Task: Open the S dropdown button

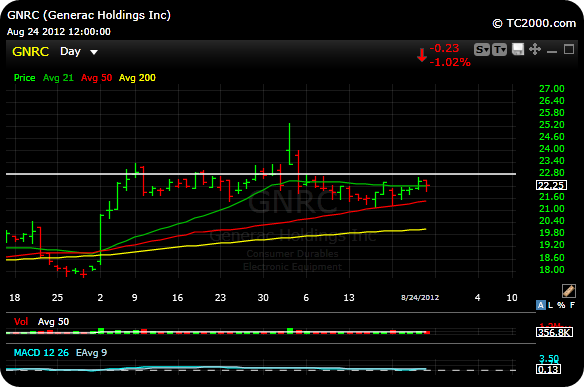Action: (482, 50)
